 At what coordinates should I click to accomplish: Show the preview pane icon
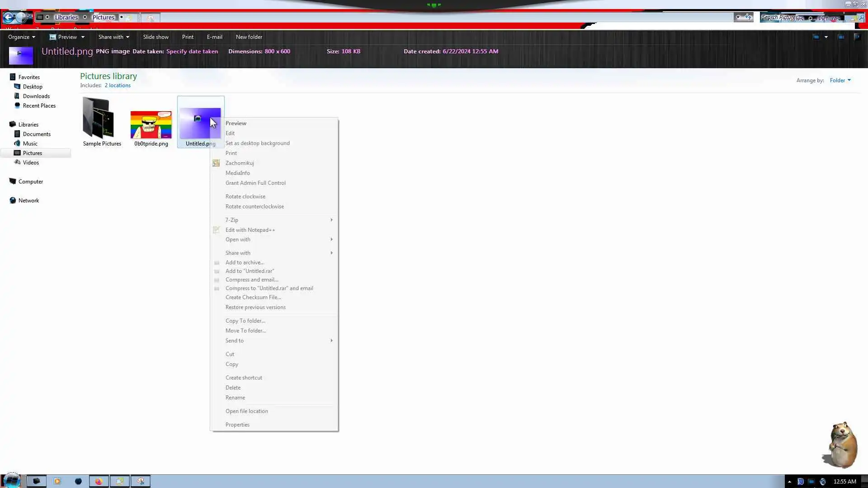pos(841,37)
